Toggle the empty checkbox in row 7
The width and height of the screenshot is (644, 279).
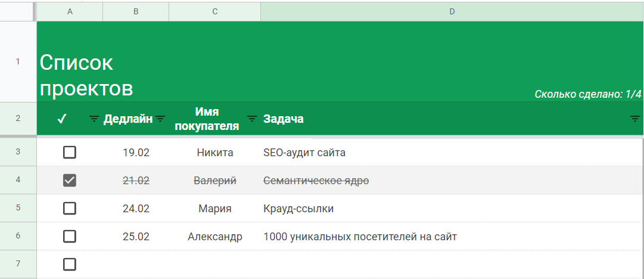point(70,264)
